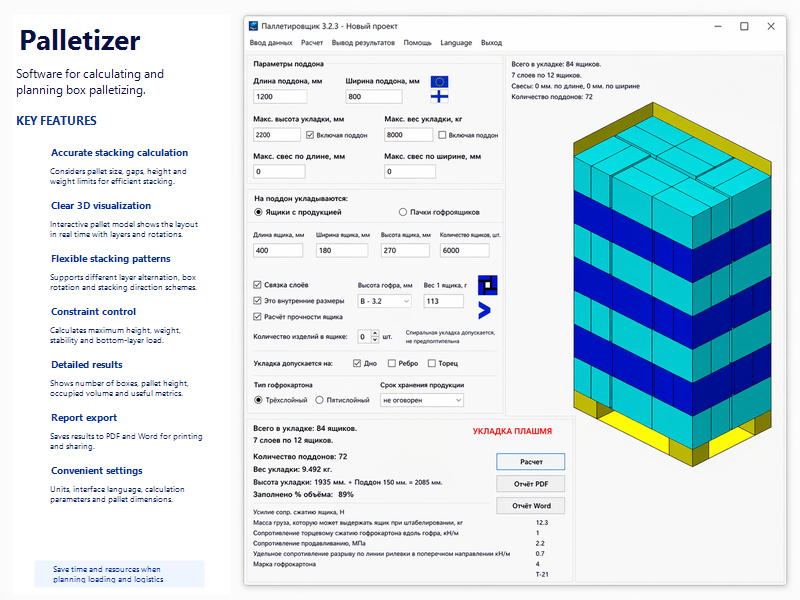
Task: Select 'Ящики с продукцией' radio button
Action: click(258, 212)
